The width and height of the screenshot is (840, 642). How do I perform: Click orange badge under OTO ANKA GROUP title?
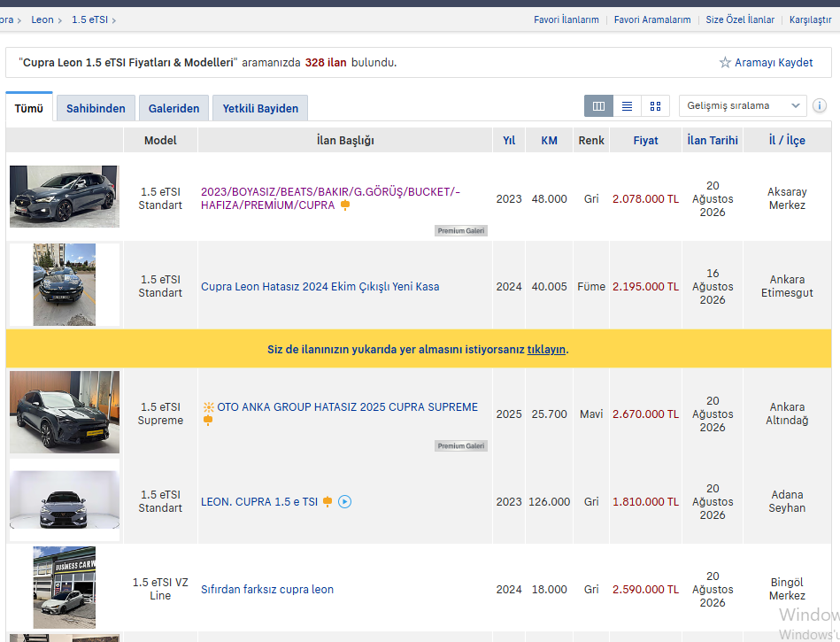pos(208,421)
